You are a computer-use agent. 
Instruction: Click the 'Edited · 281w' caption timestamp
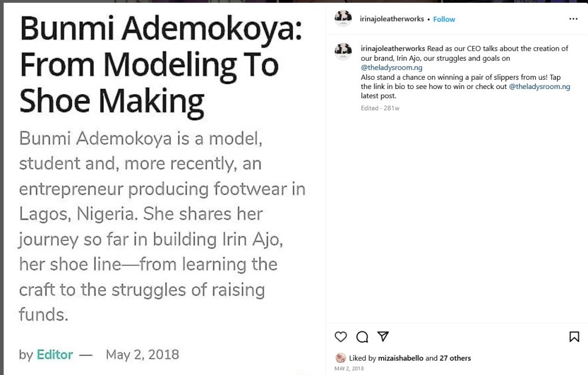(x=380, y=108)
